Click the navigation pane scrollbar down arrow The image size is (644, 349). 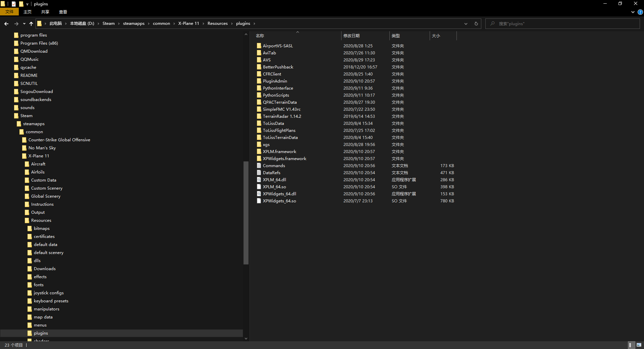pyautogui.click(x=246, y=338)
